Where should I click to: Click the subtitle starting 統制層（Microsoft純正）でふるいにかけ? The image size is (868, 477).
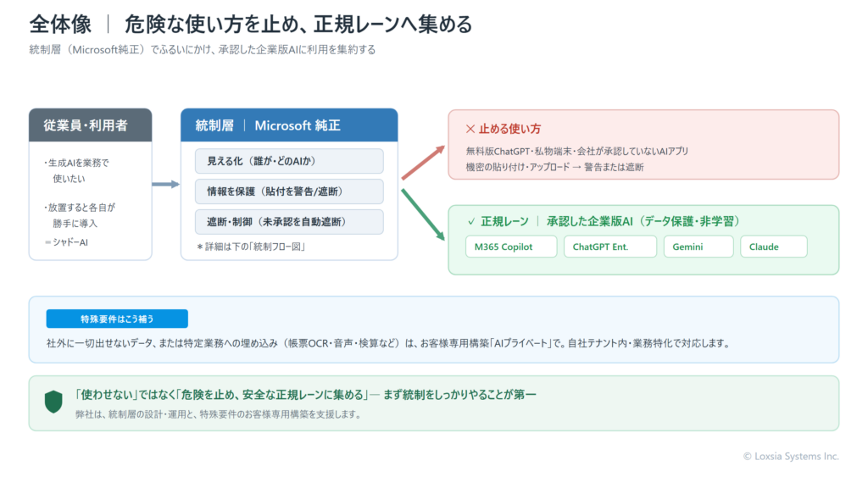pos(203,50)
